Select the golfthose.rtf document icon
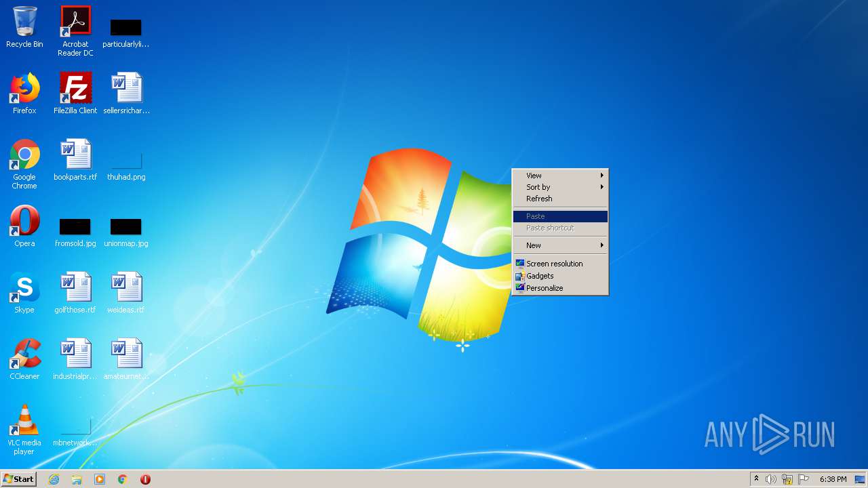868x488 pixels. point(75,293)
